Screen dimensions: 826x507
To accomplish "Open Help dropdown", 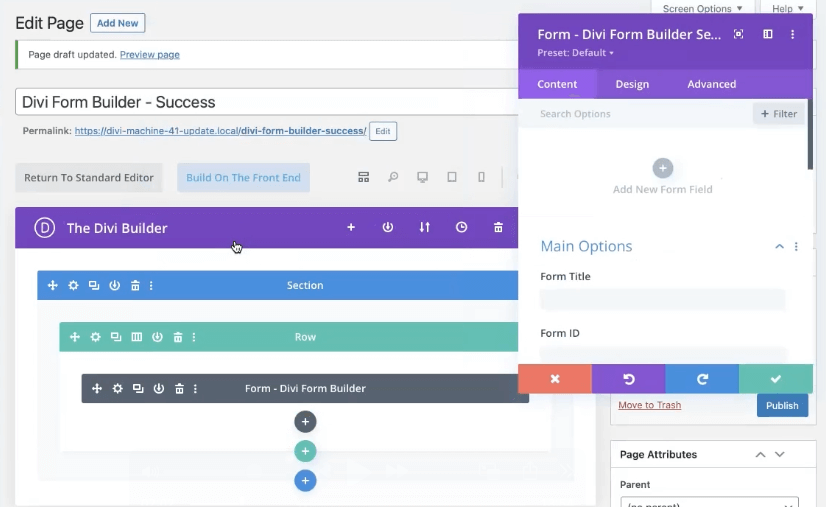I will [788, 8].
